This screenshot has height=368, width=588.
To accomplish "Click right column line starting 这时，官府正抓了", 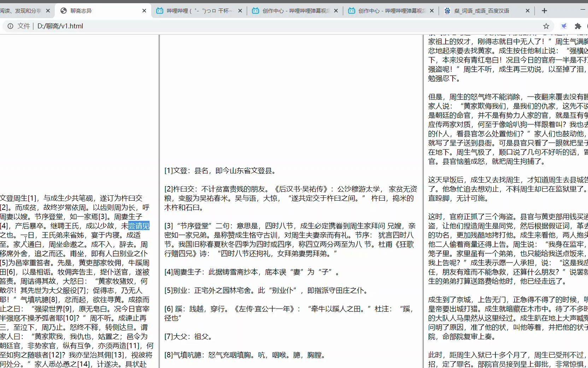I will 508,217.
